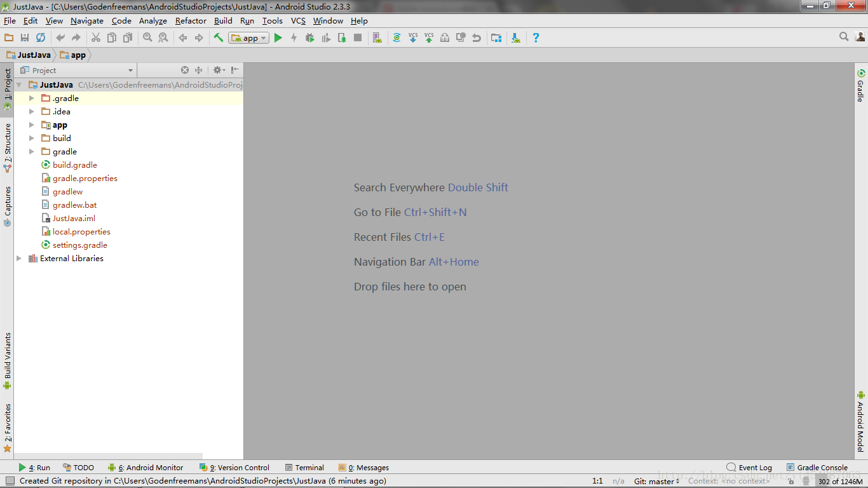Open the Build menu
The height and width of the screenshot is (488, 868).
[x=223, y=21]
